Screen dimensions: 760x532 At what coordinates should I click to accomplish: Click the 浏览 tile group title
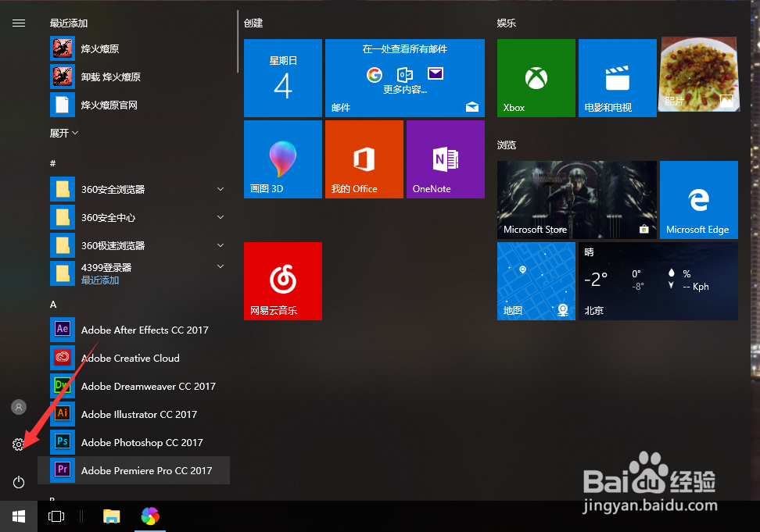(x=507, y=145)
